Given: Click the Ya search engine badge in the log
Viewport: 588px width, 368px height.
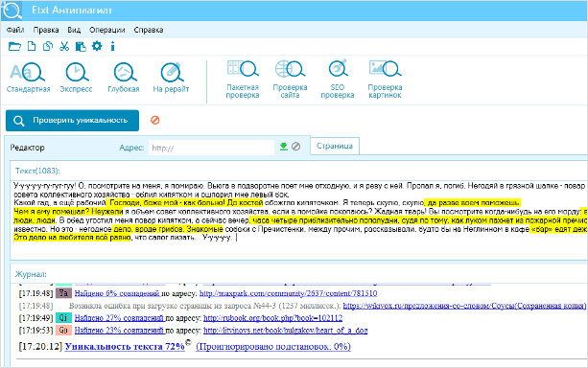Looking at the screenshot, I should [63, 293].
